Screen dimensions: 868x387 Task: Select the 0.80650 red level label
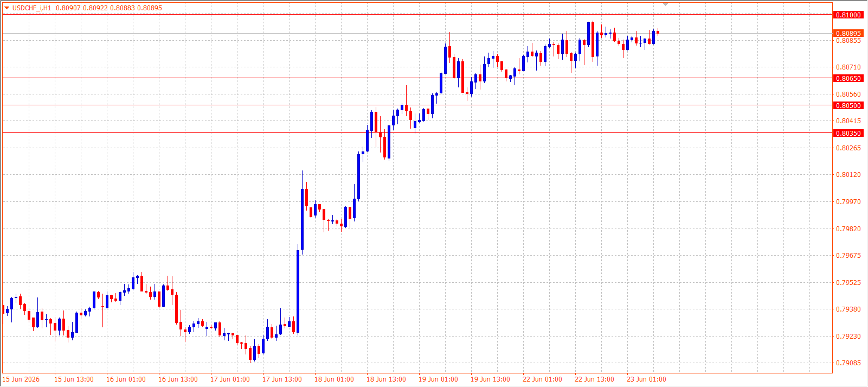(x=848, y=78)
